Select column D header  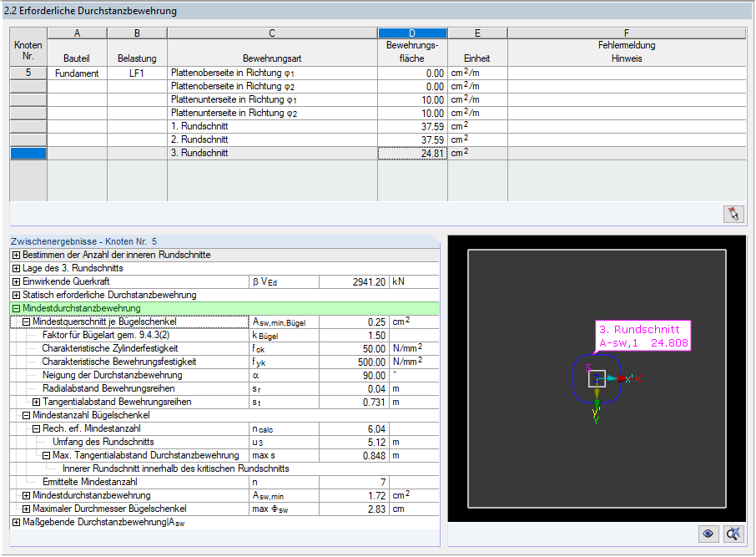pos(412,33)
